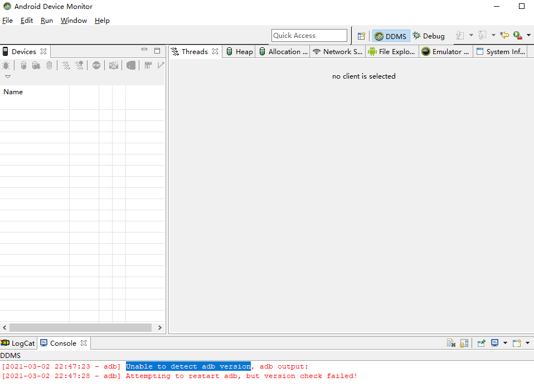The image size is (534, 392).
Task: Click the Capture System Wide Trace icon
Action: 148,65
